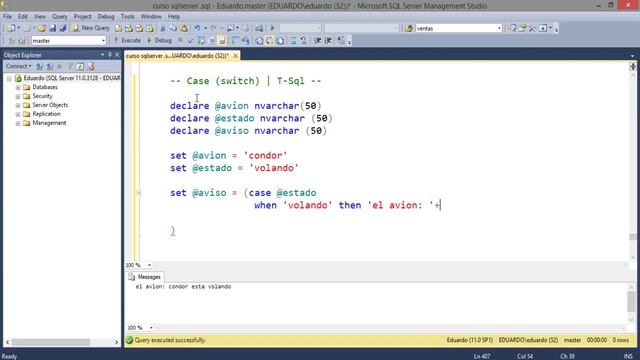The height and width of the screenshot is (360, 640).
Task: Click the Increase Indent icon
Action: tap(328, 40)
